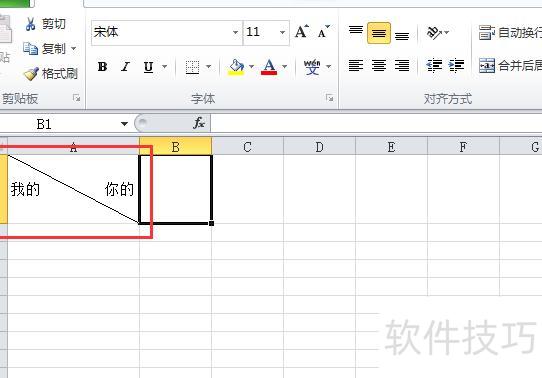
Task: Open the phonetic guide dropdown arrow
Action: (x=328, y=66)
